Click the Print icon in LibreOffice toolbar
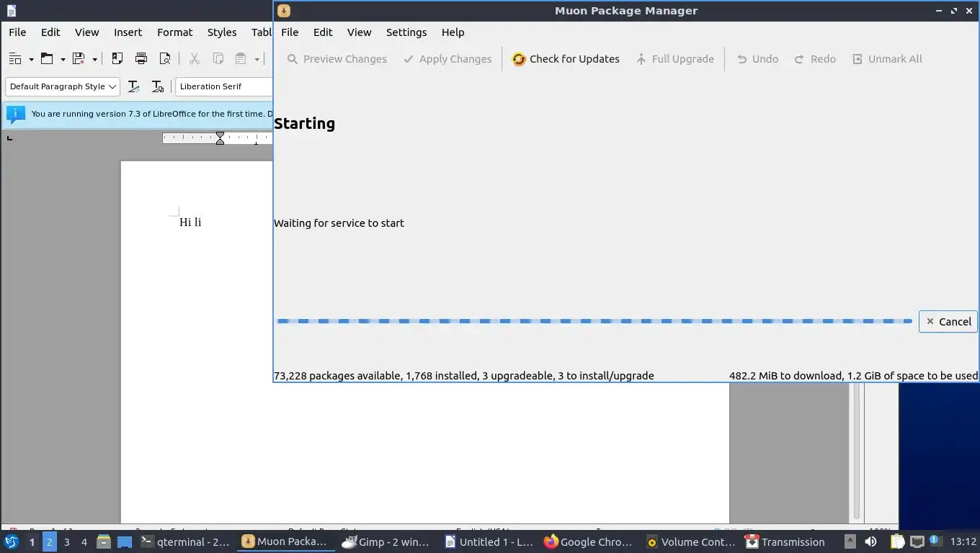The width and height of the screenshot is (980, 553). coord(141,59)
